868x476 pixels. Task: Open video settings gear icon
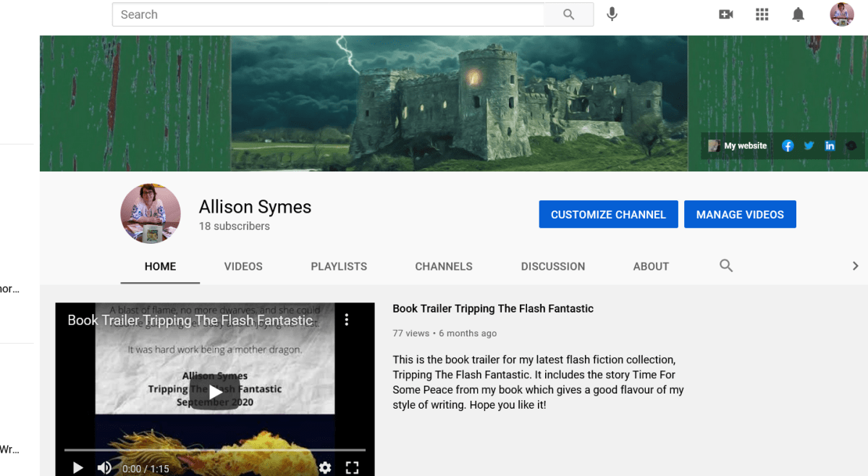pos(325,468)
